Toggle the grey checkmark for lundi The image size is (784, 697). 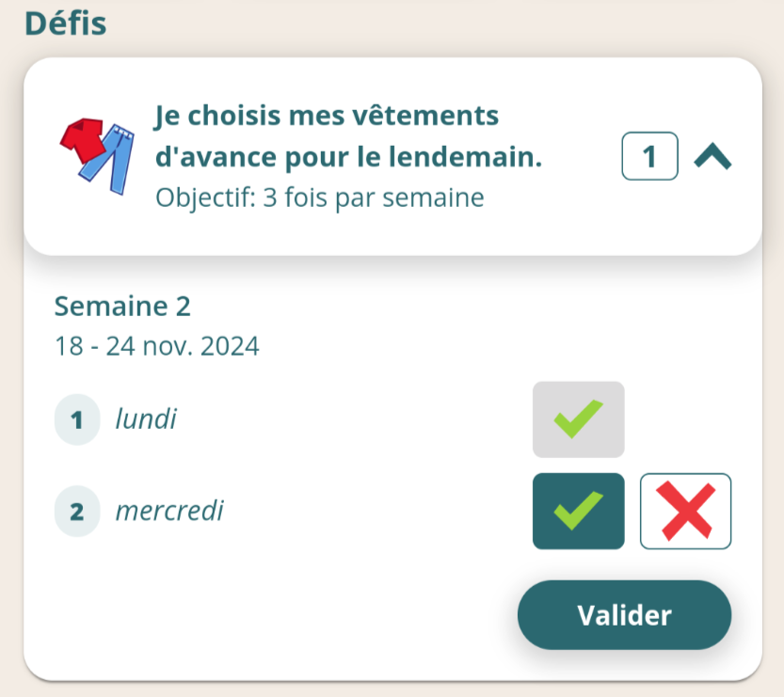(x=579, y=420)
